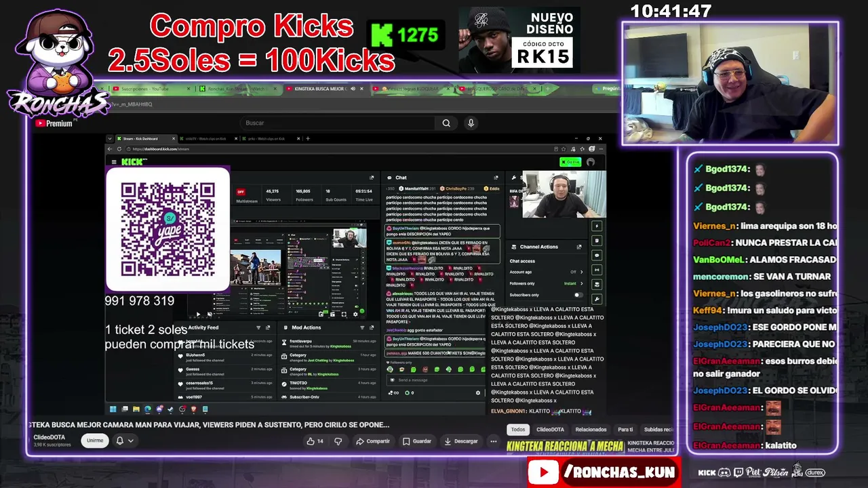
Task: Open the notification bell dropdown for ClideoDOTA
Action: click(125, 441)
